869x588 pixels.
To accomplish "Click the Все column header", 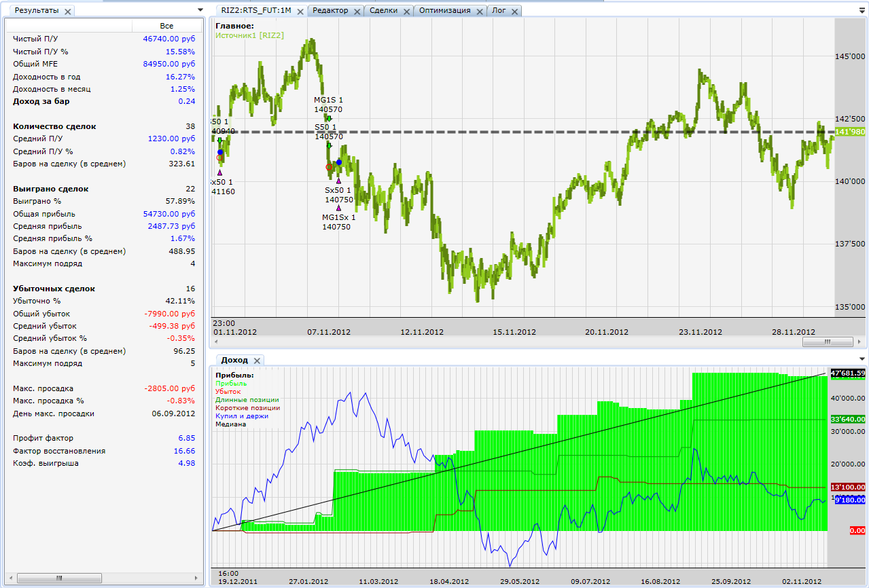I will pyautogui.click(x=166, y=26).
